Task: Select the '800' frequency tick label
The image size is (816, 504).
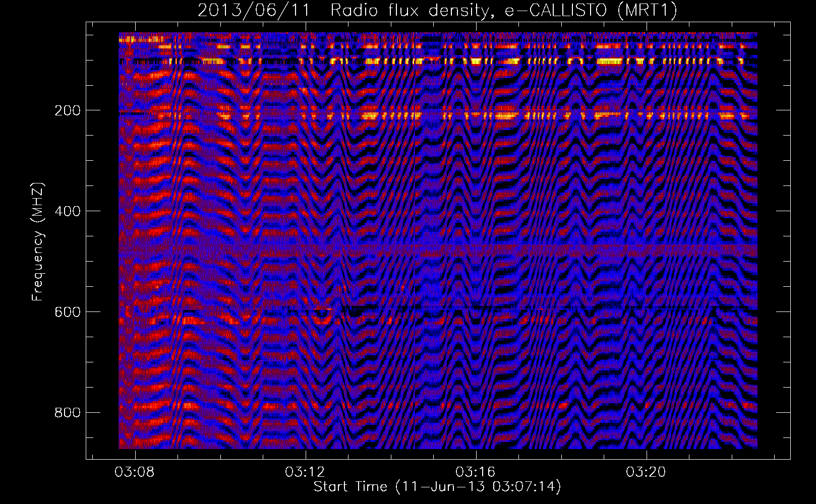Action: [68, 413]
